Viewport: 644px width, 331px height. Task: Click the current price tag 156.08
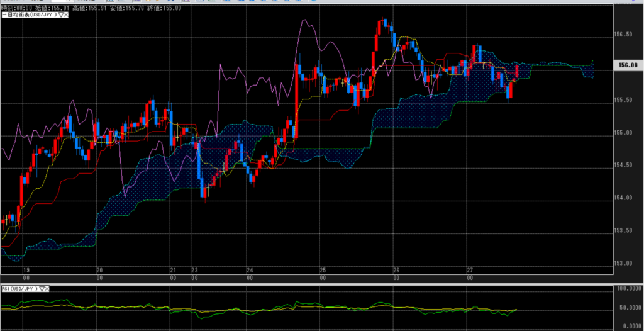[628, 65]
